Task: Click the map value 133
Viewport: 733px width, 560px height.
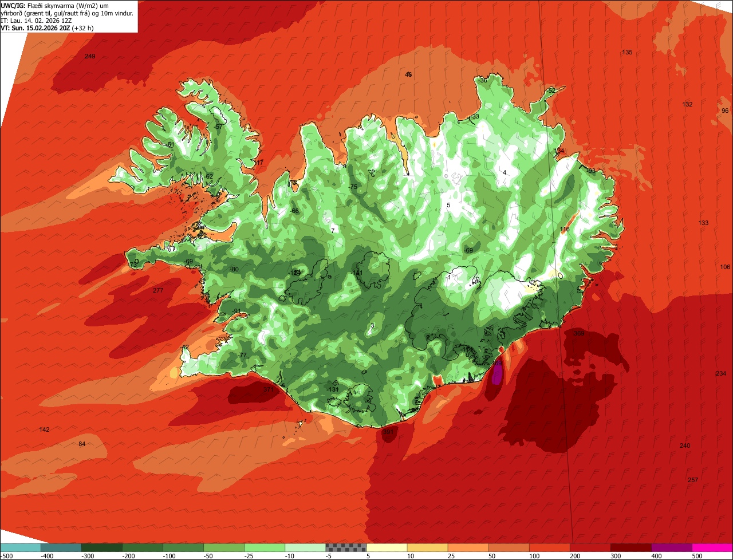Action: tap(703, 223)
